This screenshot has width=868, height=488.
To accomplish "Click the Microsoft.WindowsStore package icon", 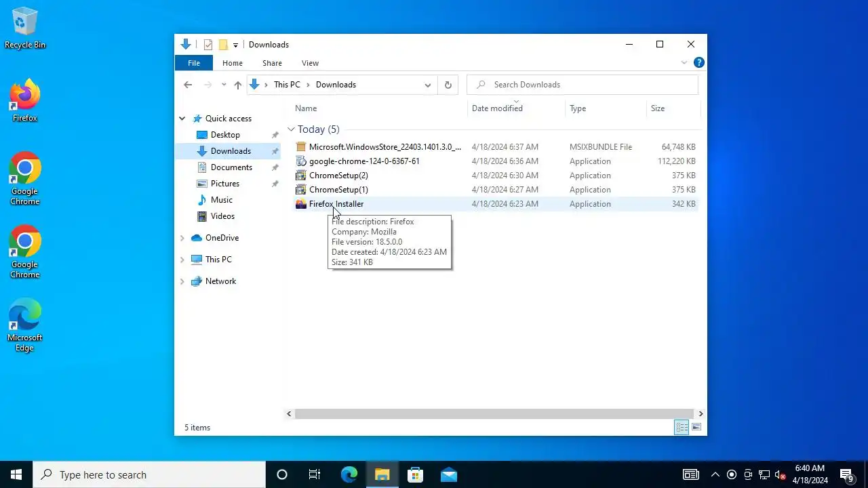I will click(x=301, y=147).
